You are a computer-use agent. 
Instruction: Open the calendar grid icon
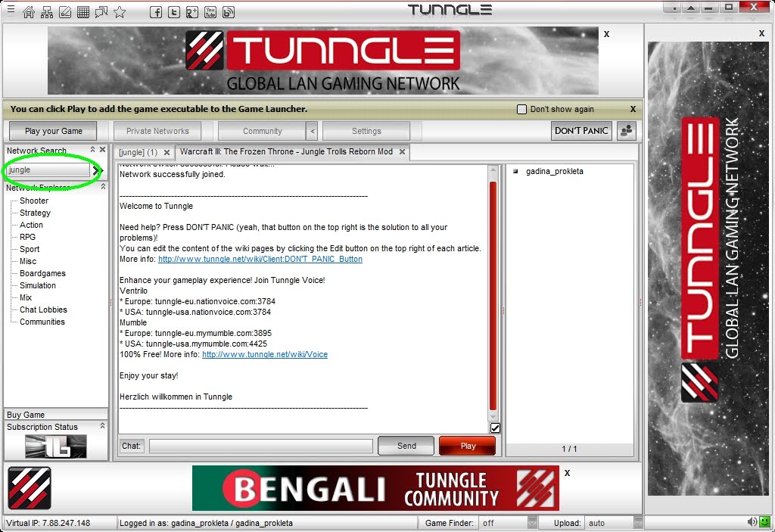click(x=83, y=12)
